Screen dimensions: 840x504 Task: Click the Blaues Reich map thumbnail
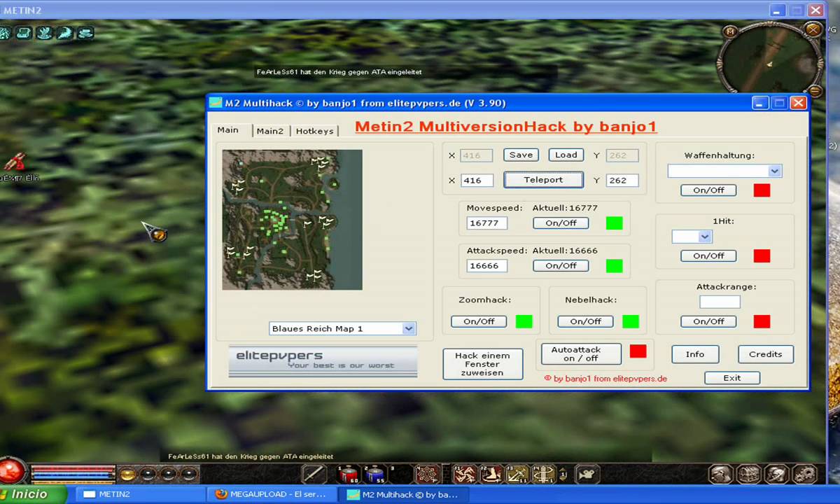click(292, 220)
